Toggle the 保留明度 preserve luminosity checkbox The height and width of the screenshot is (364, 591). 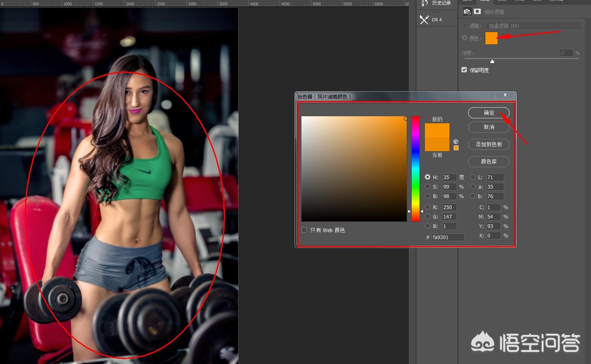point(464,70)
